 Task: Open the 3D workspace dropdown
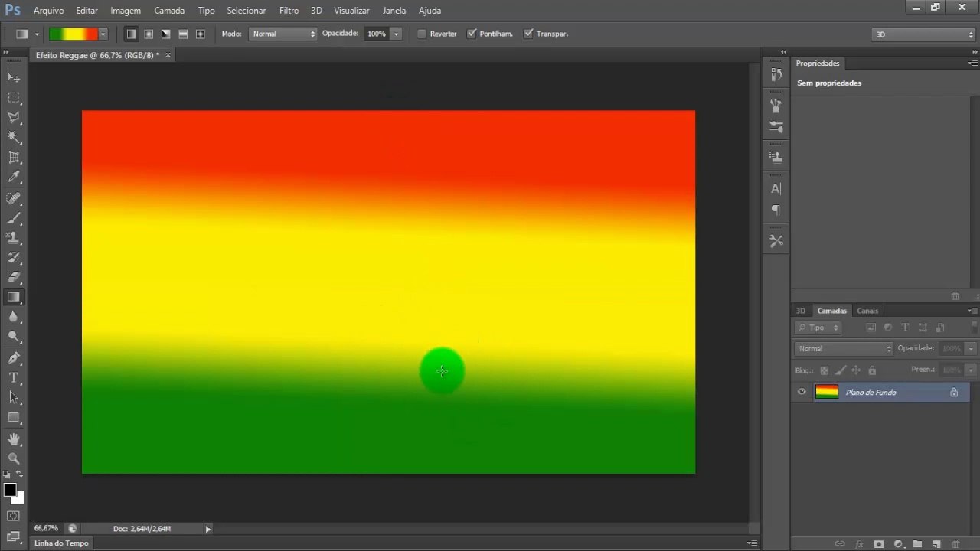[x=923, y=34]
